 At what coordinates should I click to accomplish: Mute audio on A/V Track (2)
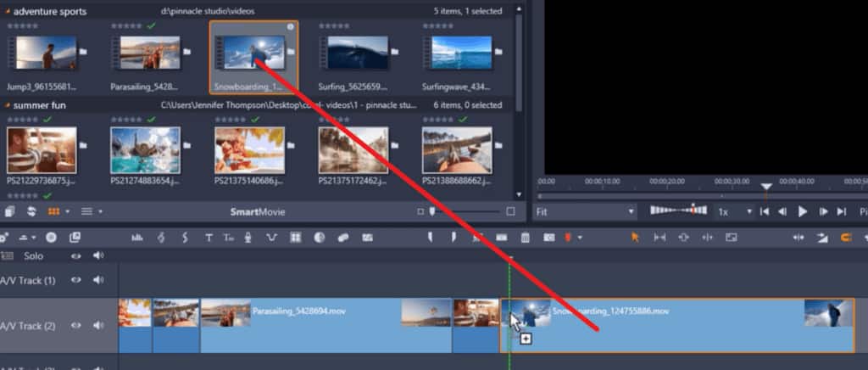coord(98,325)
